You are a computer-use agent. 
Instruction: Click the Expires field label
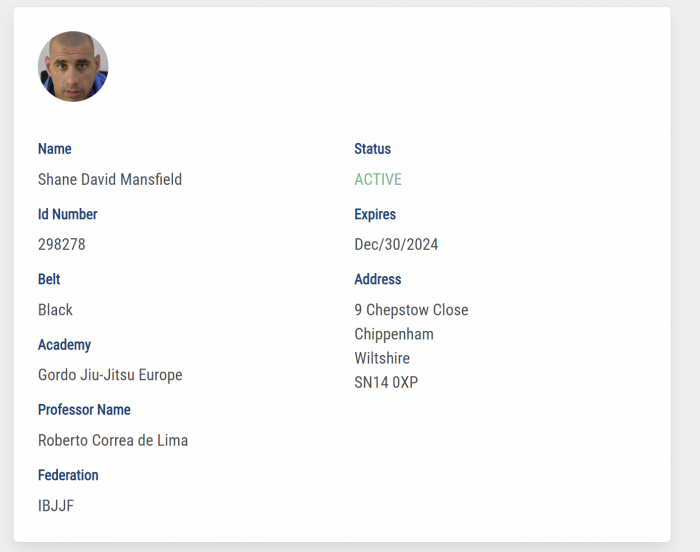(375, 214)
